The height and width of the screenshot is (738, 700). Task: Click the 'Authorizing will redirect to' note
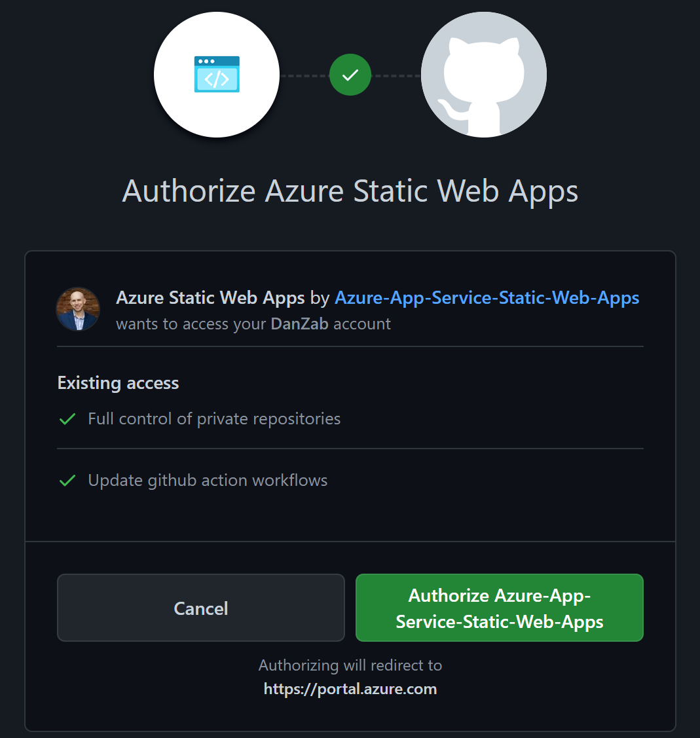(350, 665)
